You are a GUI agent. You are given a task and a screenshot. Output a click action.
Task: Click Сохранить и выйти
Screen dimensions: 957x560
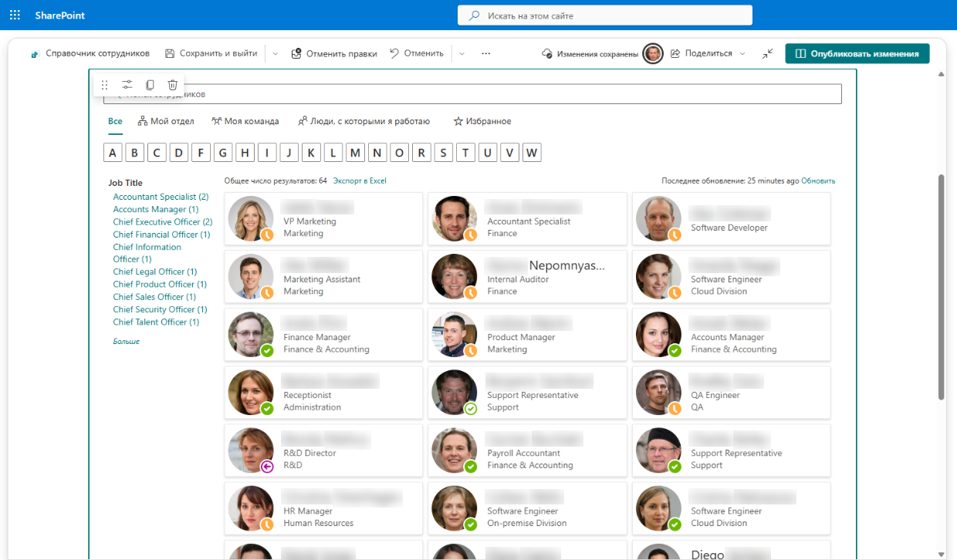(x=211, y=53)
